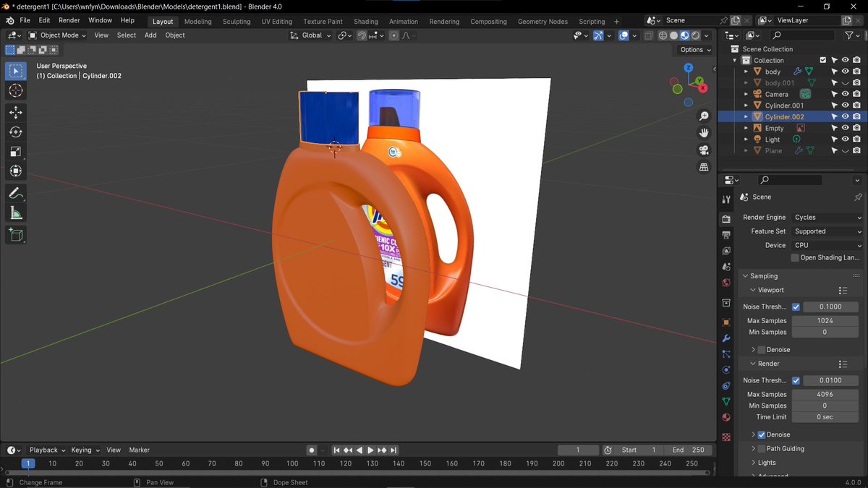Toggle Viewport Noise Threshold checkbox
This screenshot has width=868, height=488.
click(x=796, y=307)
